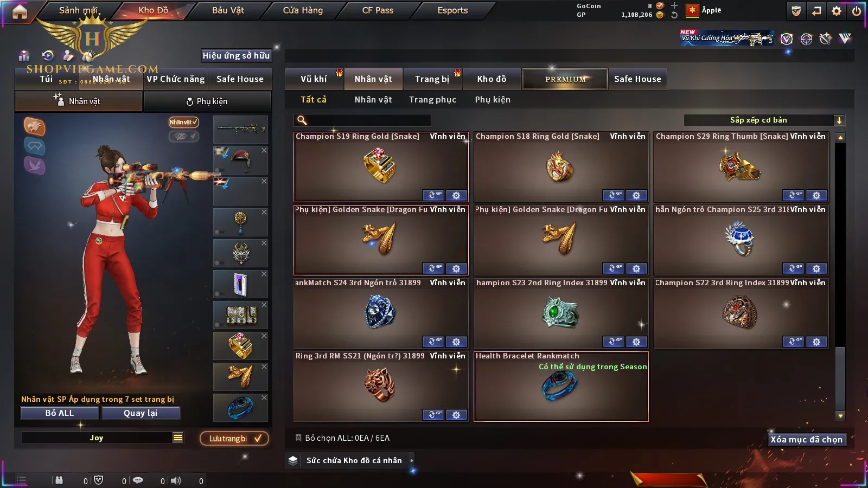
Task: Open Vũ Khí Cường Hóa weapon banner
Action: click(x=726, y=37)
